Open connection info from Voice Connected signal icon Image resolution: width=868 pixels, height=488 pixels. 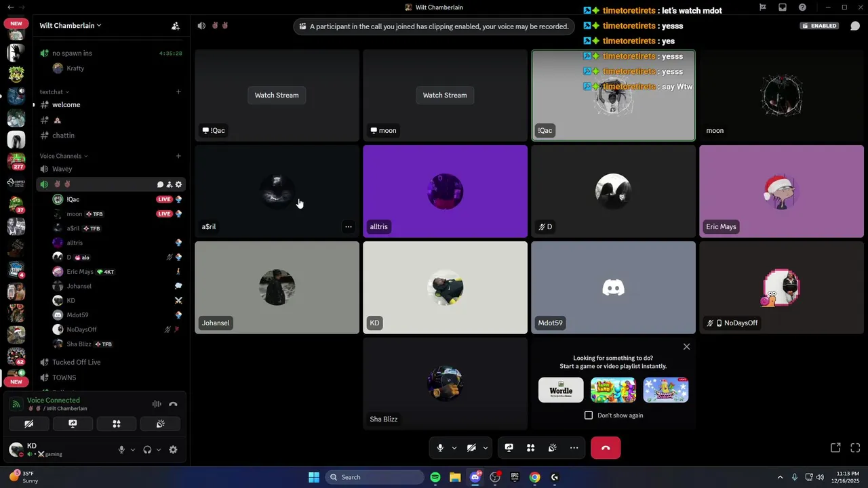click(16, 405)
